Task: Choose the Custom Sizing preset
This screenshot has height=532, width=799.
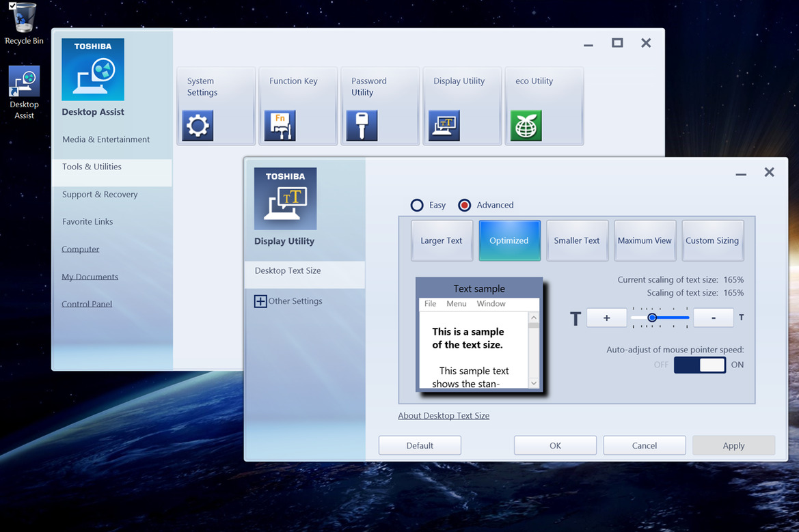Action: (x=713, y=240)
